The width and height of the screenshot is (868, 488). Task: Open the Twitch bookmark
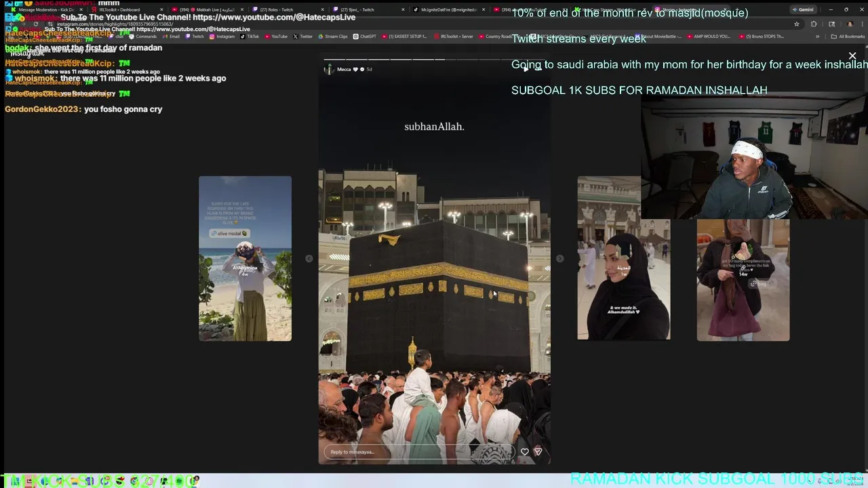(194, 37)
